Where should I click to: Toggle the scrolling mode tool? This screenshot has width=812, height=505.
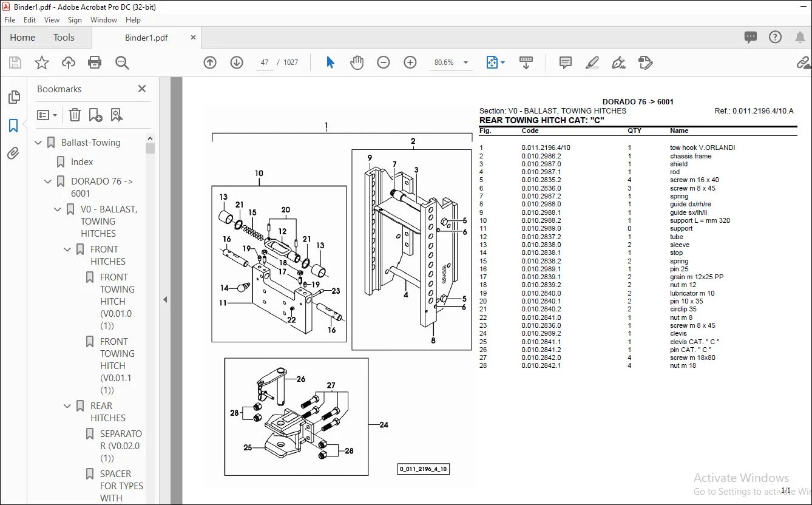coord(526,63)
